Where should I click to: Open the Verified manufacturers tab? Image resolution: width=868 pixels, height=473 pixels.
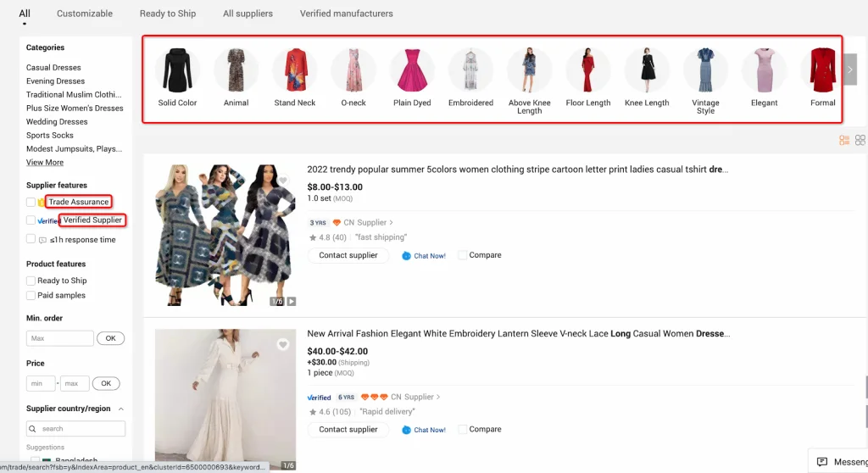pos(346,14)
